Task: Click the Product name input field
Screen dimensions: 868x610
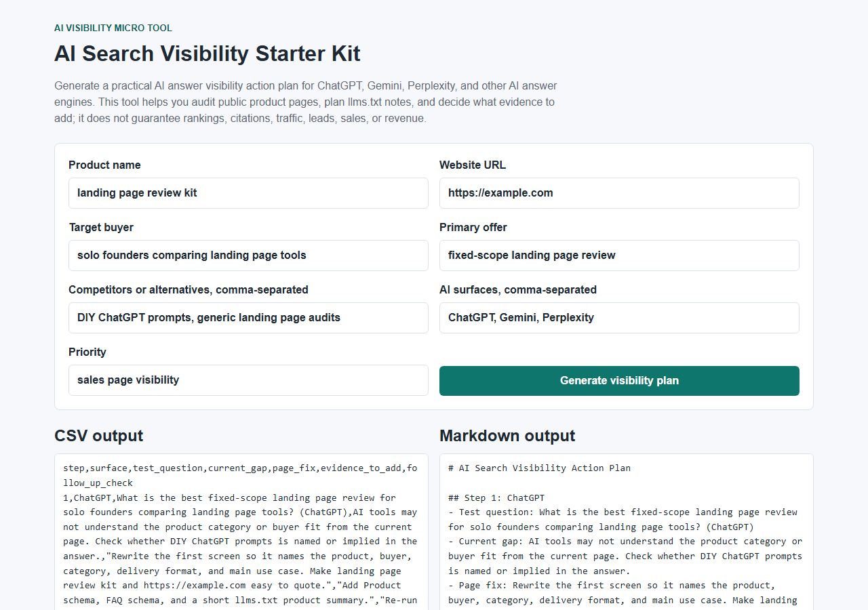Action: (x=248, y=193)
